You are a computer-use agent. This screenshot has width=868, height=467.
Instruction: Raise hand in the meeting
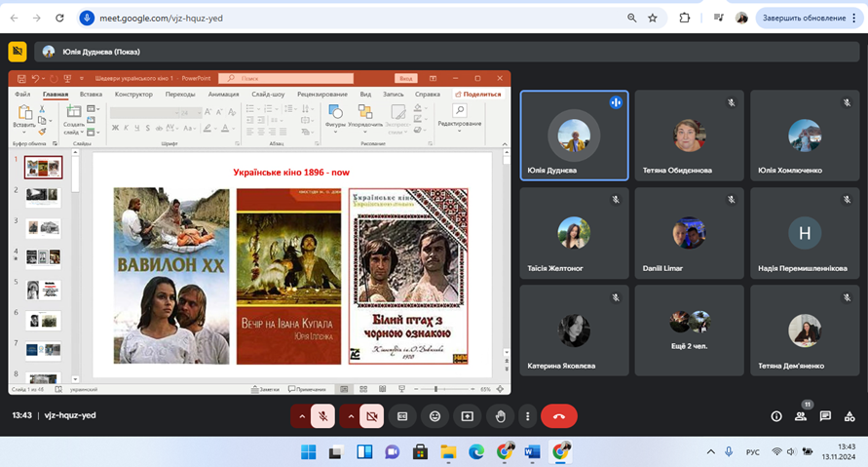pos(500,416)
